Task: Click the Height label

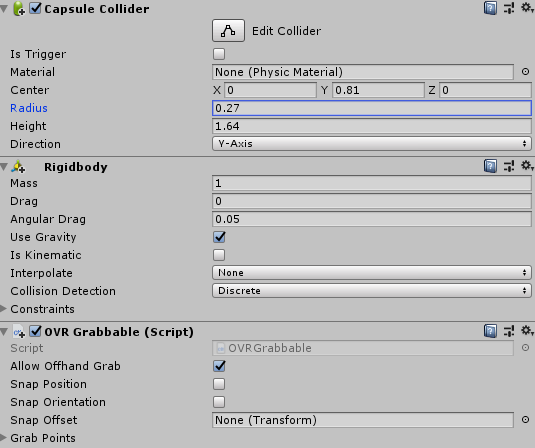Action: (x=28, y=126)
